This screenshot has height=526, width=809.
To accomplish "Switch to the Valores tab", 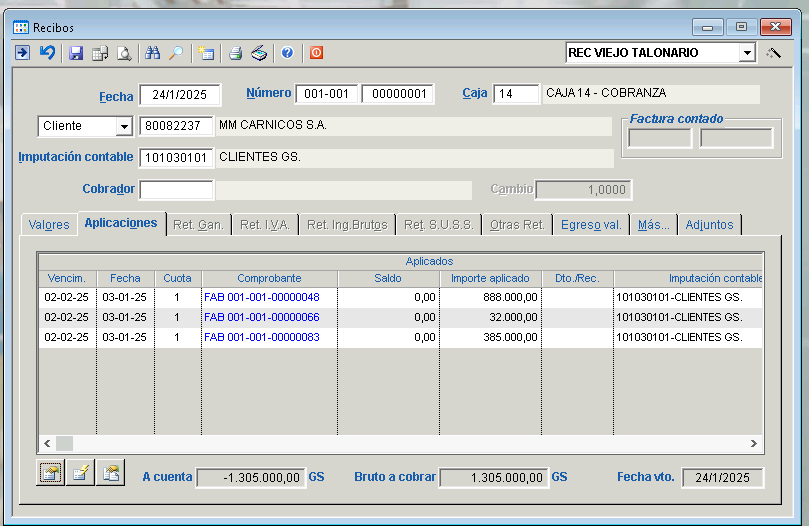I will point(49,225).
